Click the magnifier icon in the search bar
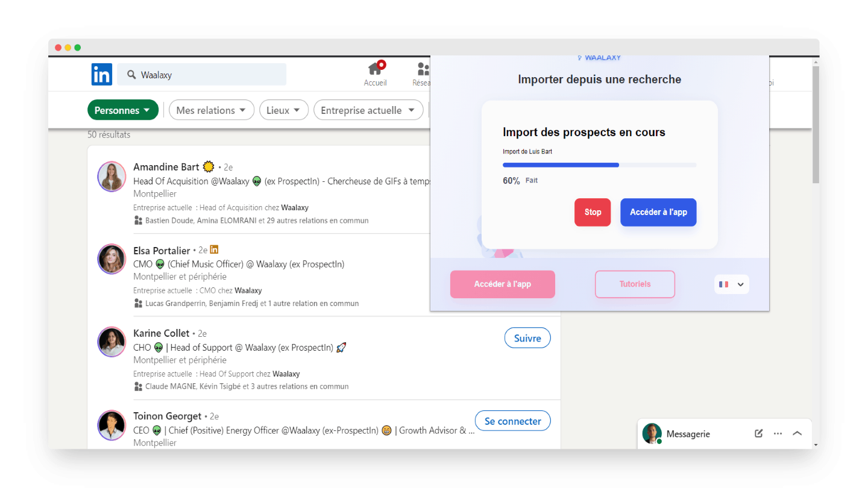The image size is (868, 488). (x=131, y=75)
